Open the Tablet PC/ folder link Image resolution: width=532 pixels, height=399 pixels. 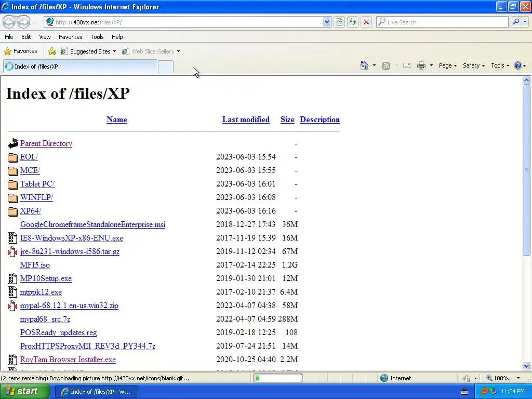coord(37,184)
